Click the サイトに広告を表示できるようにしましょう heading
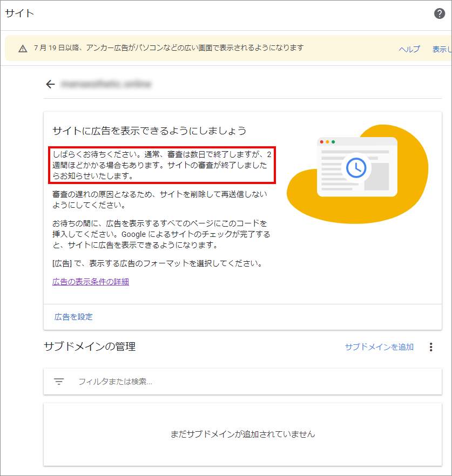Image resolution: width=452 pixels, height=476 pixels. point(150,131)
